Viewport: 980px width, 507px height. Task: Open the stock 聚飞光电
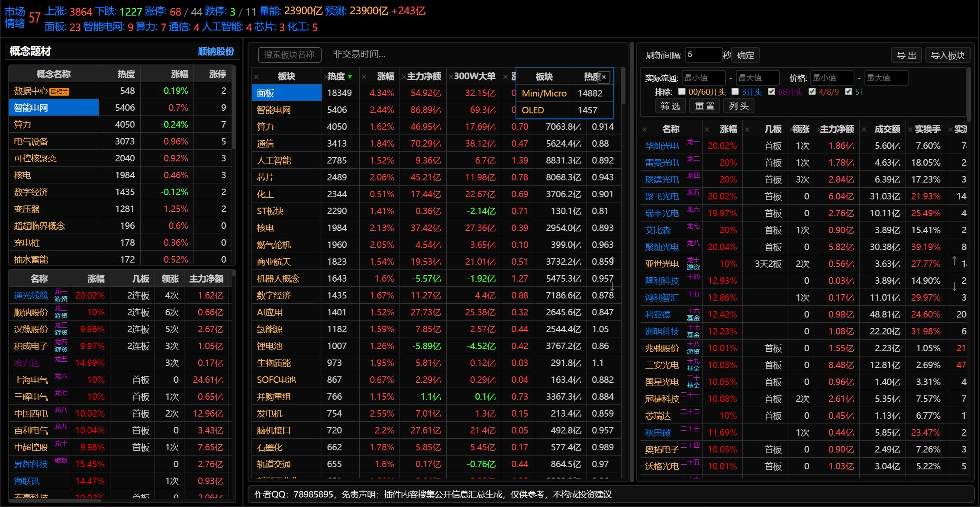[x=662, y=196]
